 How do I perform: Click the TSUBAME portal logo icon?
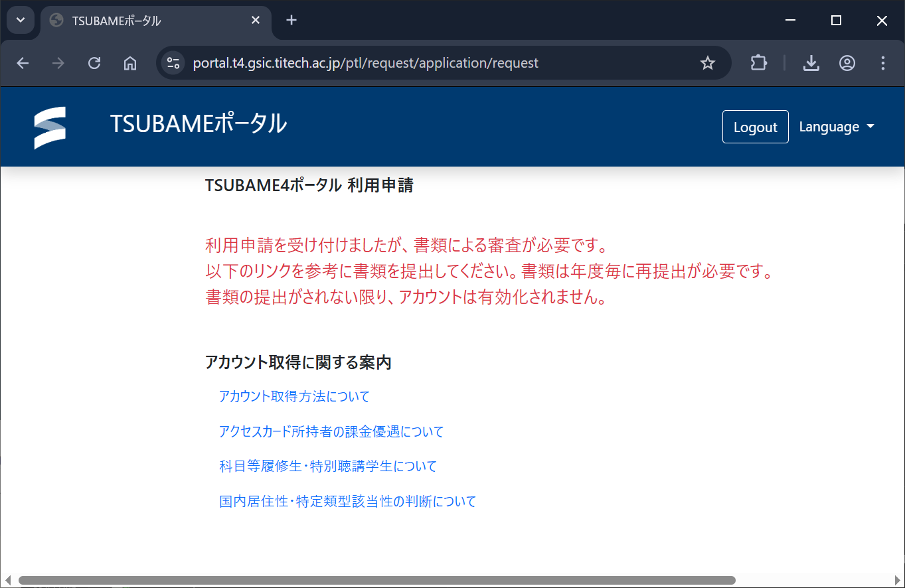(x=50, y=127)
